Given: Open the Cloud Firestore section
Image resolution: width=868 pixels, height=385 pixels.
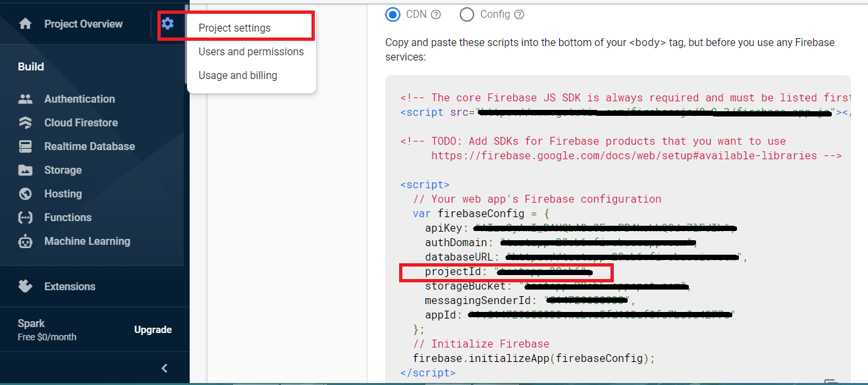Looking at the screenshot, I should point(81,122).
